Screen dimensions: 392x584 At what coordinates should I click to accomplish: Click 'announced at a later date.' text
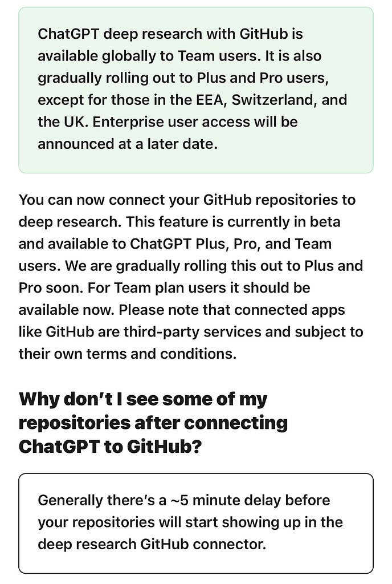click(x=128, y=144)
